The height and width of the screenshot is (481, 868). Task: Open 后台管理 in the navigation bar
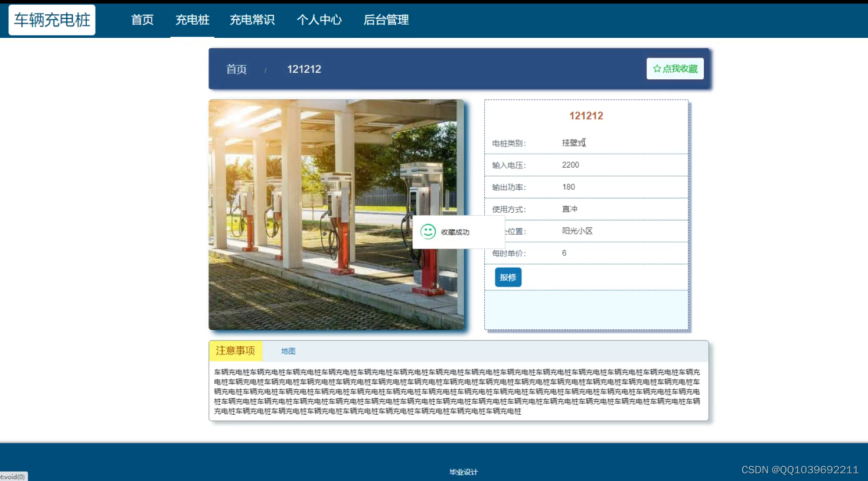point(386,20)
